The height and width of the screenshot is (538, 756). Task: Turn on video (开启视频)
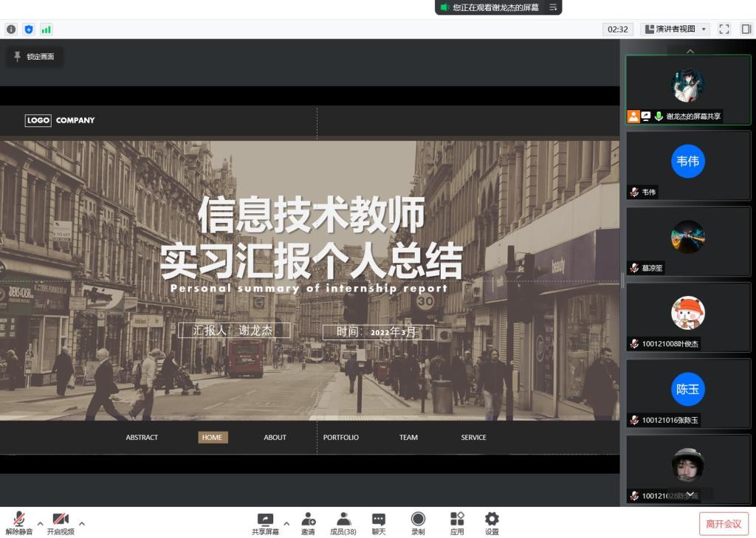pyautogui.click(x=61, y=523)
